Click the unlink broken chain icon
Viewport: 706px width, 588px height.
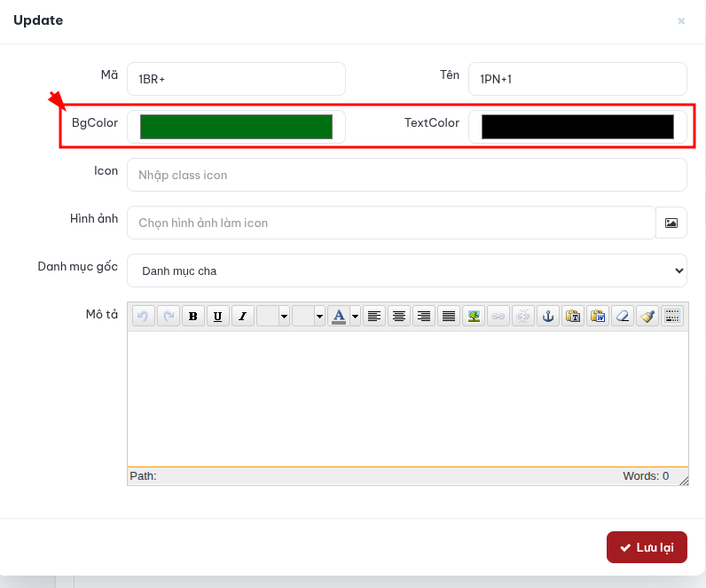click(523, 316)
